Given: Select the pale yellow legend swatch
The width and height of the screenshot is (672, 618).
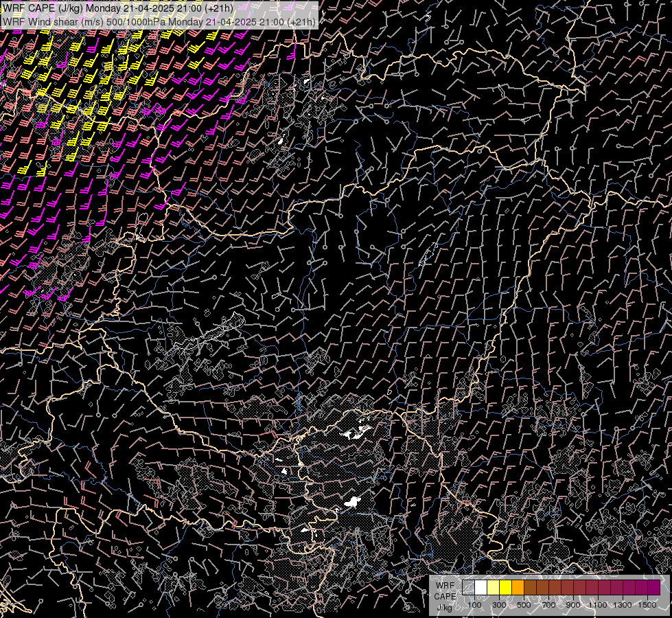Looking at the screenshot, I should tap(494, 588).
